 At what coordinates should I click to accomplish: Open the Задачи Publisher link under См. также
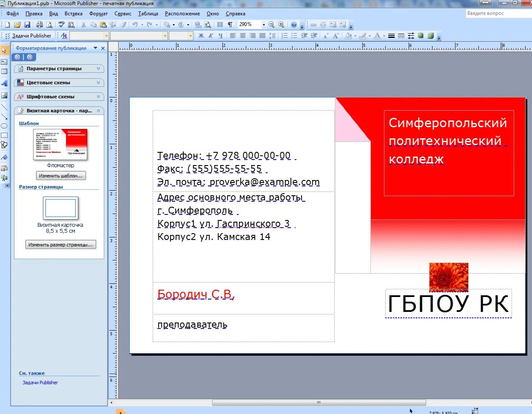point(40,383)
